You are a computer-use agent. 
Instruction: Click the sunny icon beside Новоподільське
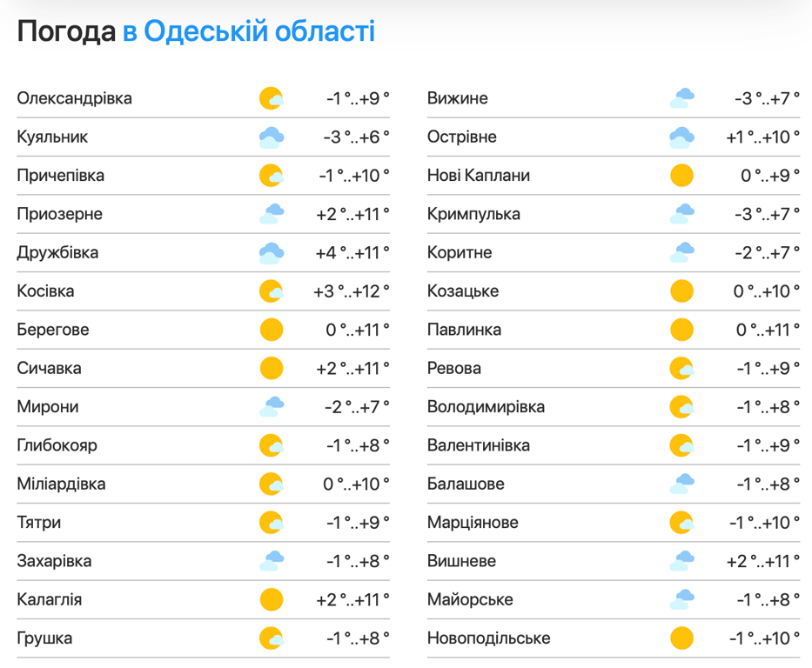pyautogui.click(x=681, y=638)
